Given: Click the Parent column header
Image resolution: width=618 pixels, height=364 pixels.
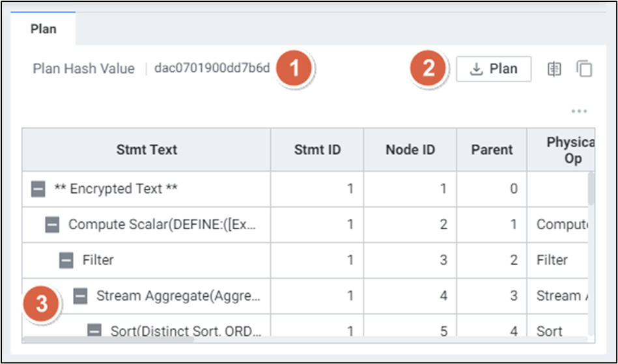Looking at the screenshot, I should tap(492, 150).
